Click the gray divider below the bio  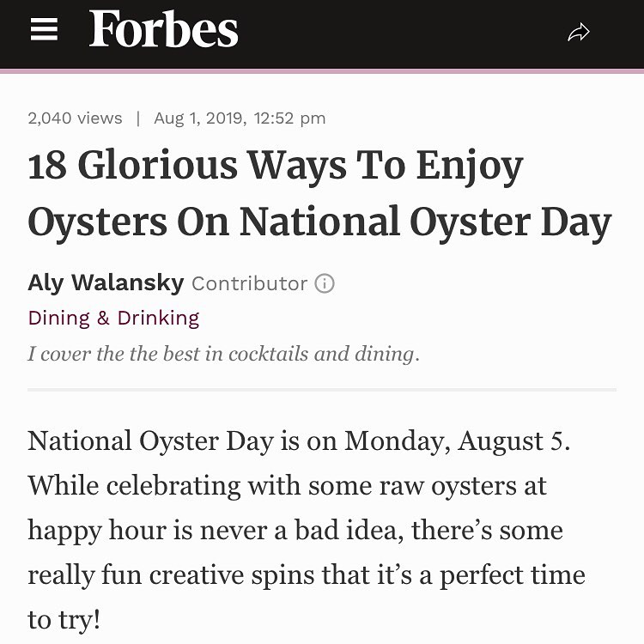[322, 389]
